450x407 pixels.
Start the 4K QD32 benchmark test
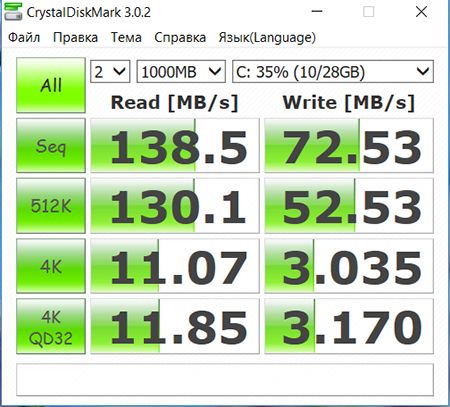tap(51, 326)
